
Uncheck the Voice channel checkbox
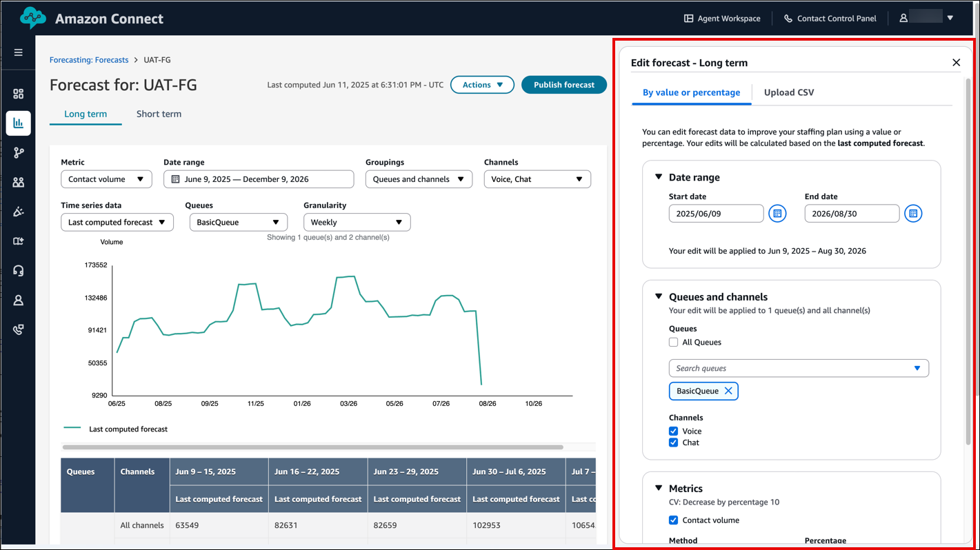[x=673, y=431]
